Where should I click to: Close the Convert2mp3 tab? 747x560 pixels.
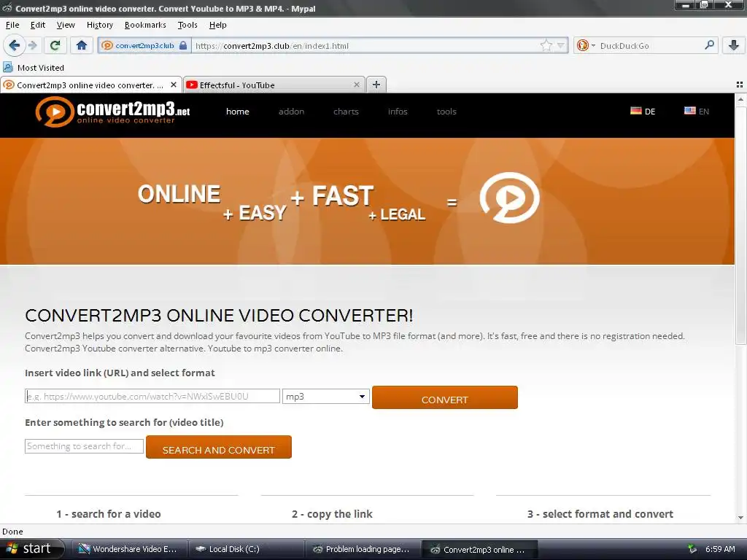click(174, 85)
